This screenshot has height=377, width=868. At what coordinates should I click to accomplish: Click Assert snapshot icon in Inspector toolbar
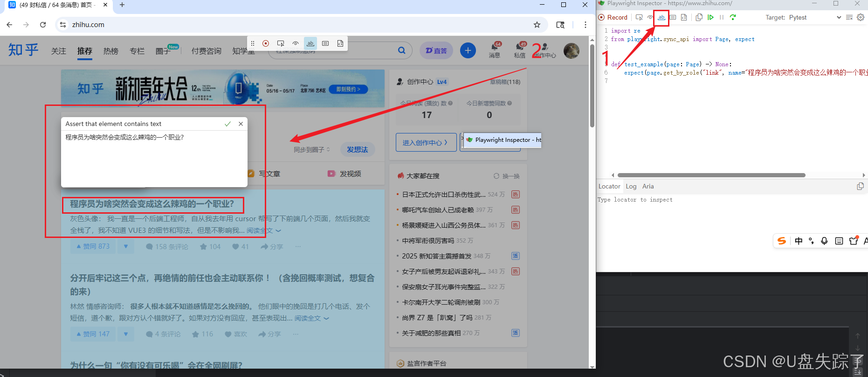point(684,17)
